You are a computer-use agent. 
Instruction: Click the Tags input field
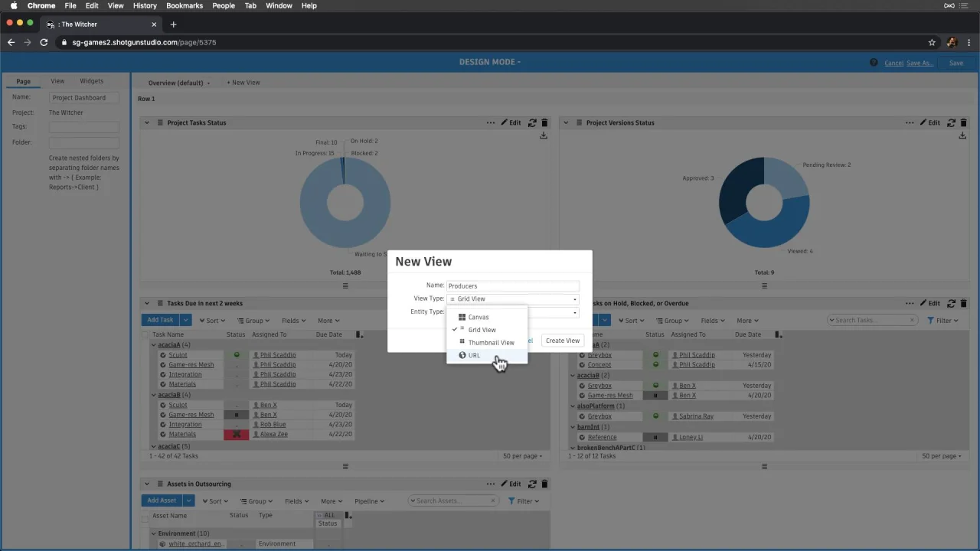coord(84,127)
